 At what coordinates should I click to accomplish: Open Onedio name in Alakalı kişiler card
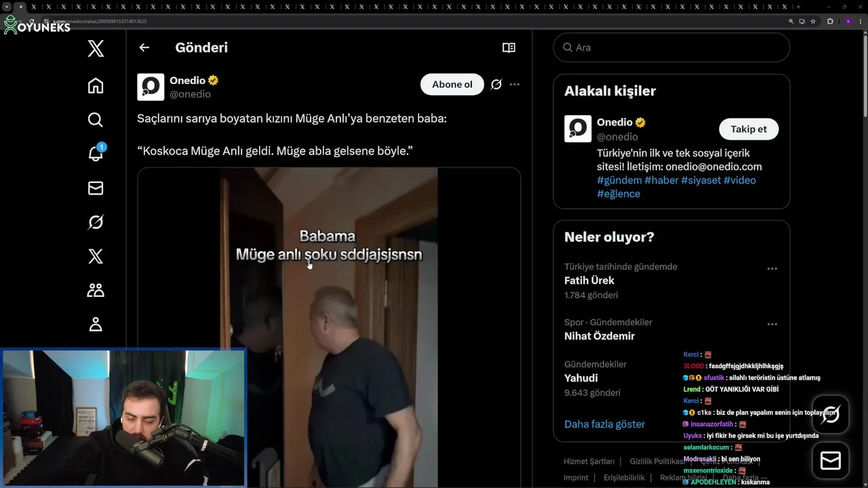click(614, 122)
